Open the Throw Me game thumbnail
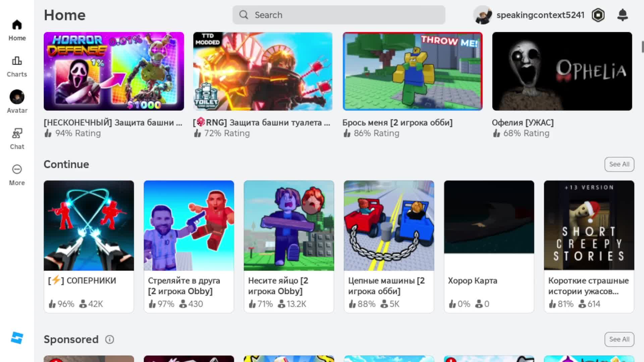Viewport: 644px width, 362px height. click(412, 71)
